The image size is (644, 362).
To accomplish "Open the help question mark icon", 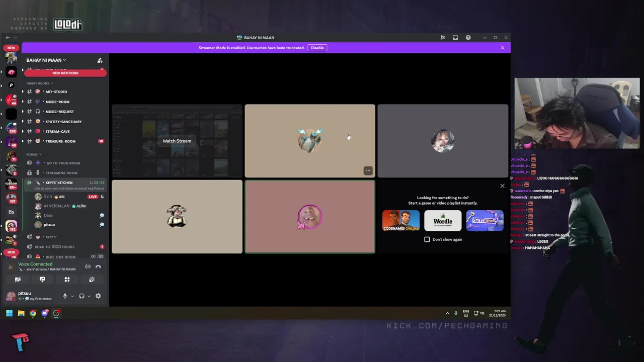I will (x=468, y=38).
